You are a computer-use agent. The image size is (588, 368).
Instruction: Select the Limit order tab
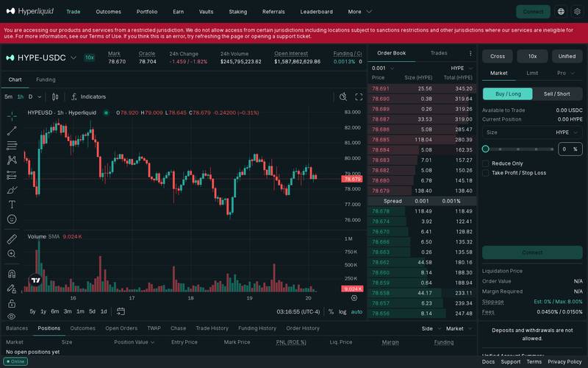532,73
